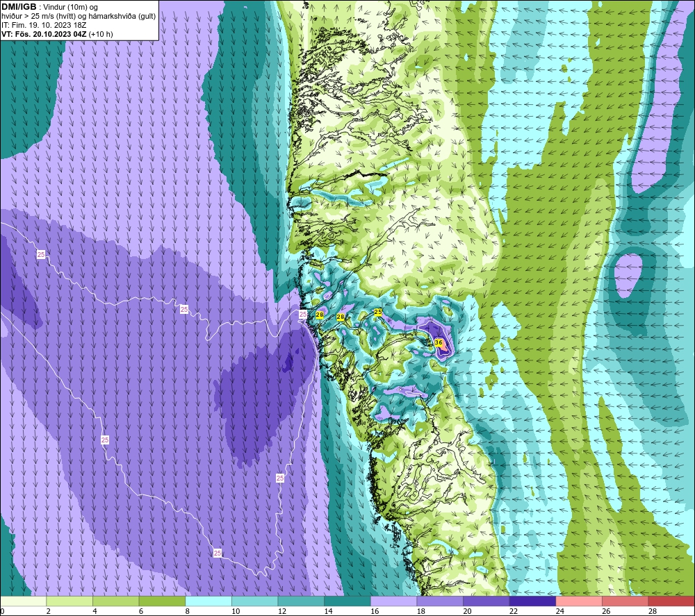The image size is (695, 616).
Task: Click the '8' tick on the color scale
Action: point(188,611)
